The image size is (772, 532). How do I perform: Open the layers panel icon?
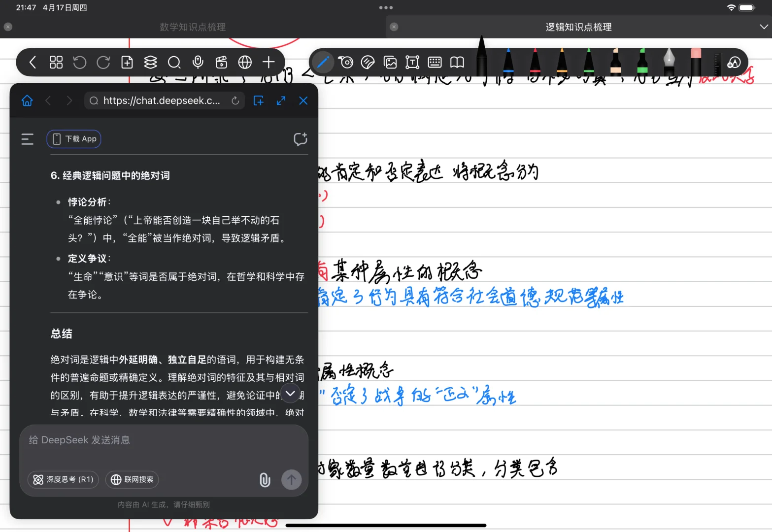[150, 62]
